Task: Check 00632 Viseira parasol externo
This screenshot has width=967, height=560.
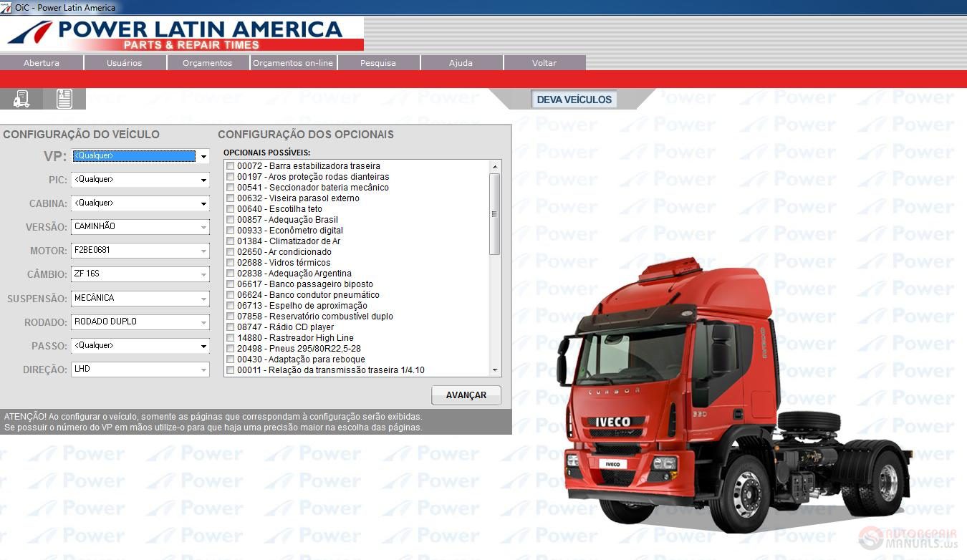Action: 231,198
